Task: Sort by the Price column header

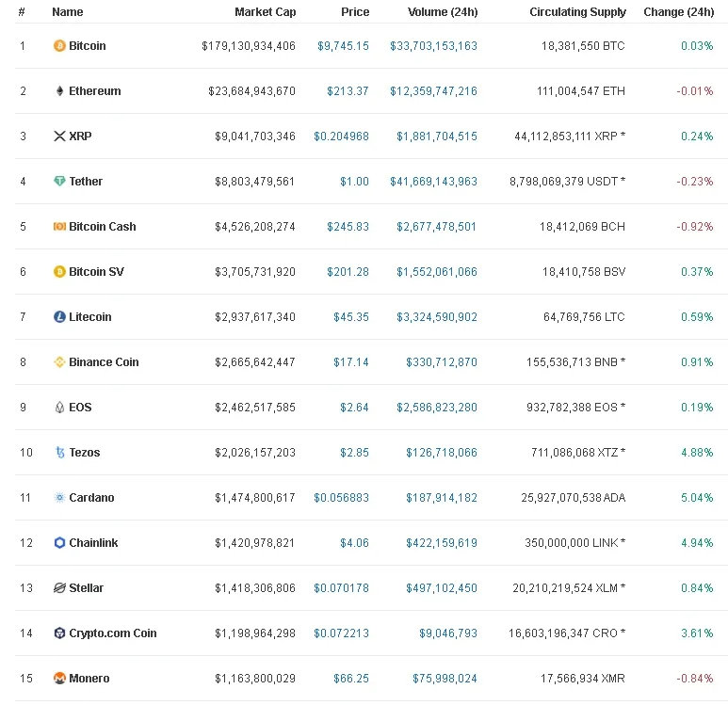Action: (x=355, y=12)
